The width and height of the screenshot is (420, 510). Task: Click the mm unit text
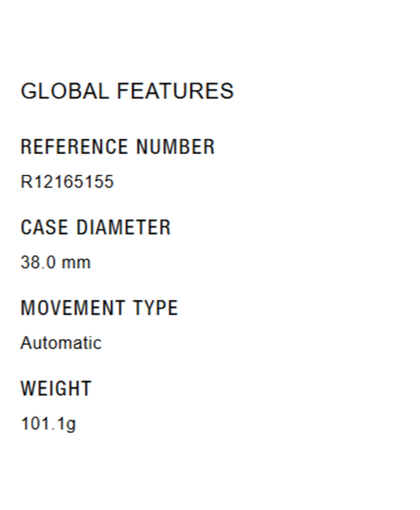(77, 263)
